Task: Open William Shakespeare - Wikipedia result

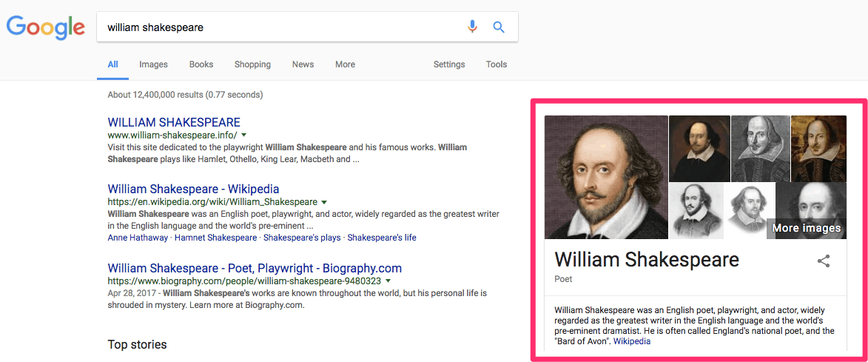Action: 193,190
